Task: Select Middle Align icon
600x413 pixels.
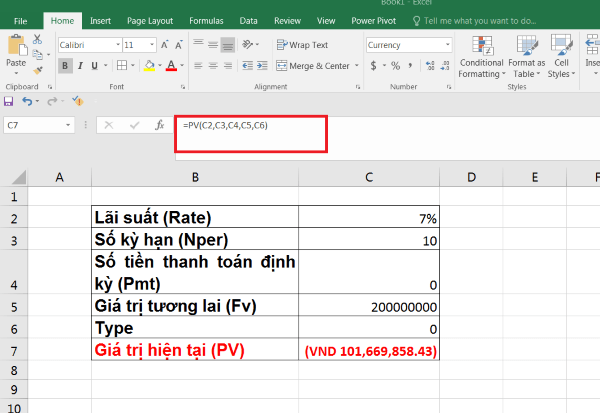Action: pyautogui.click(x=213, y=45)
